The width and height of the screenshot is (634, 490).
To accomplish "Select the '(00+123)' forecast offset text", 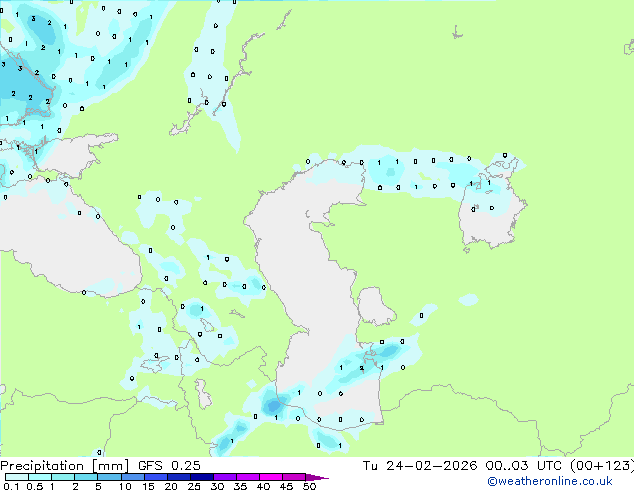I will (x=601, y=466).
